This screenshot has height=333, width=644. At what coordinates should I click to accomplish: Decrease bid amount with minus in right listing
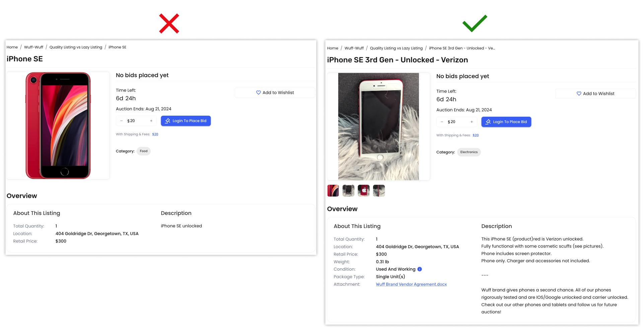pos(442,122)
